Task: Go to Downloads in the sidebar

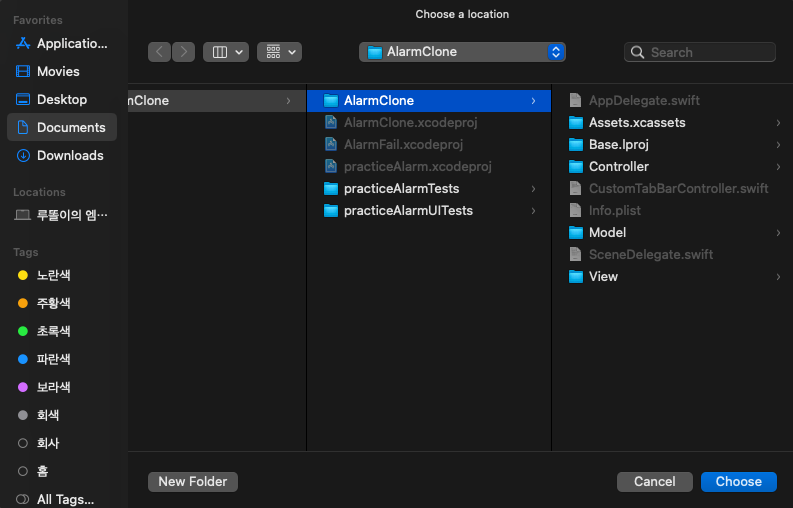Action: coord(62,155)
